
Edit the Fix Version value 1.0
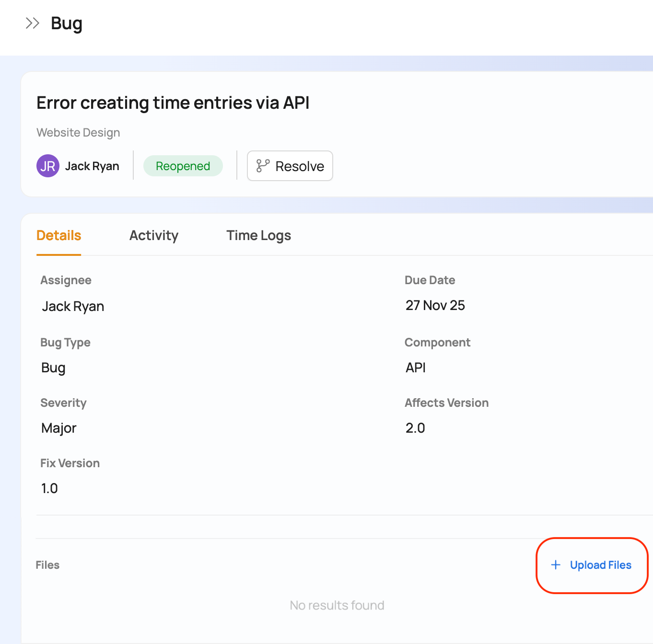49,488
